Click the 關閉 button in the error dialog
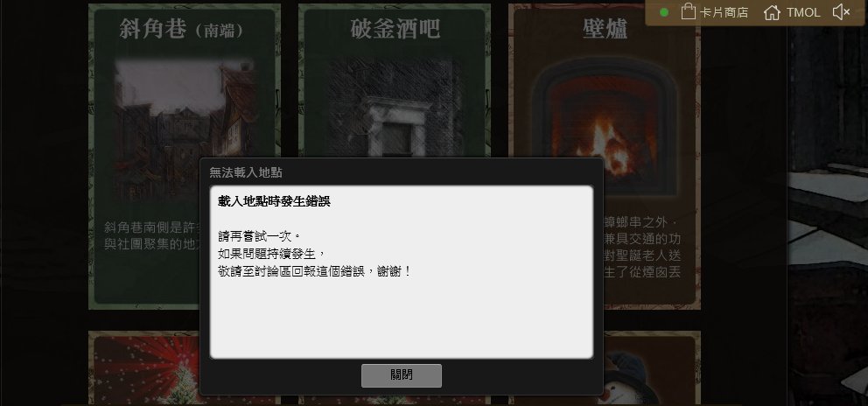This screenshot has height=406, width=868. [402, 375]
